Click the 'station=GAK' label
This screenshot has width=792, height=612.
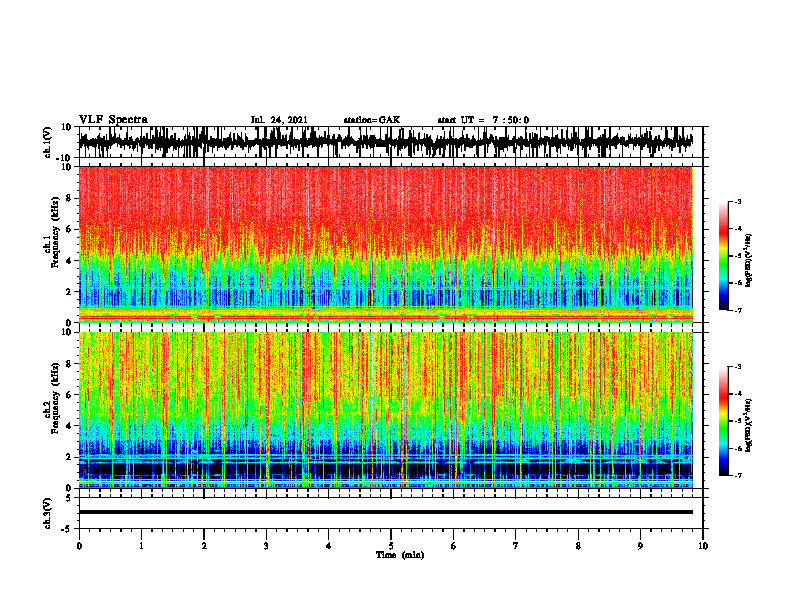click(x=372, y=120)
